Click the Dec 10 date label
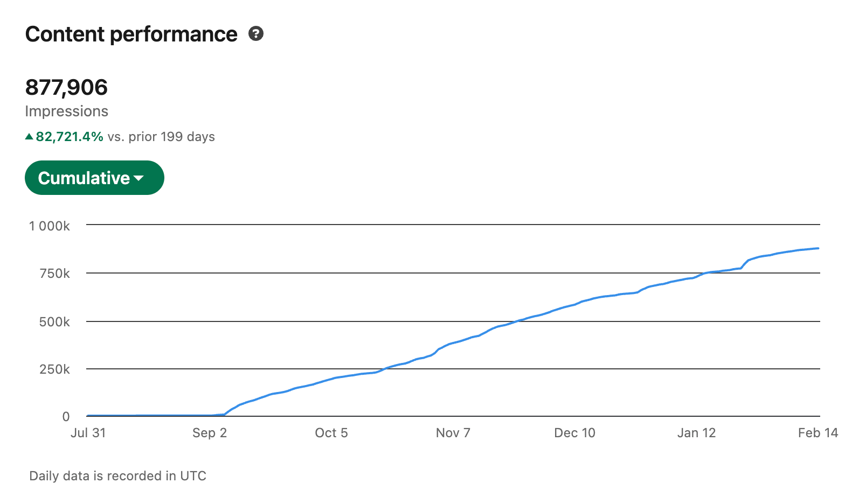859x504 pixels. coord(574,433)
